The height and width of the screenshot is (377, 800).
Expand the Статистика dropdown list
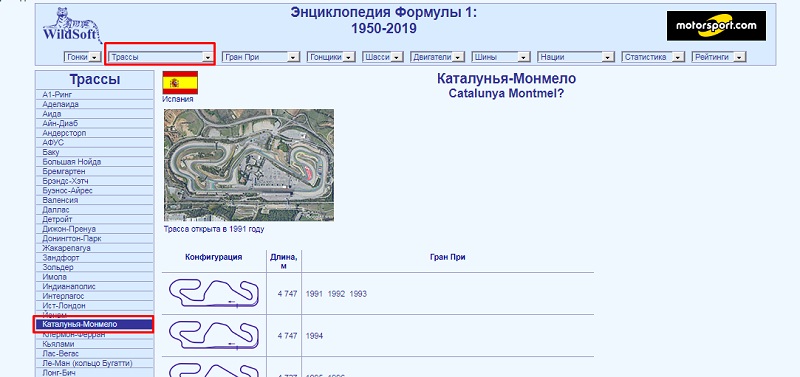(x=653, y=57)
